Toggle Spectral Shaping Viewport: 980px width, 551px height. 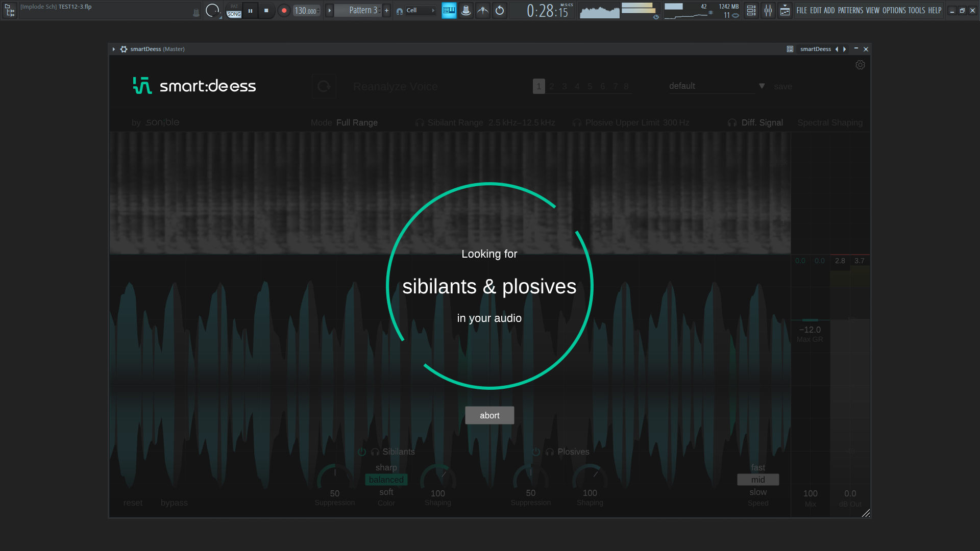click(830, 123)
